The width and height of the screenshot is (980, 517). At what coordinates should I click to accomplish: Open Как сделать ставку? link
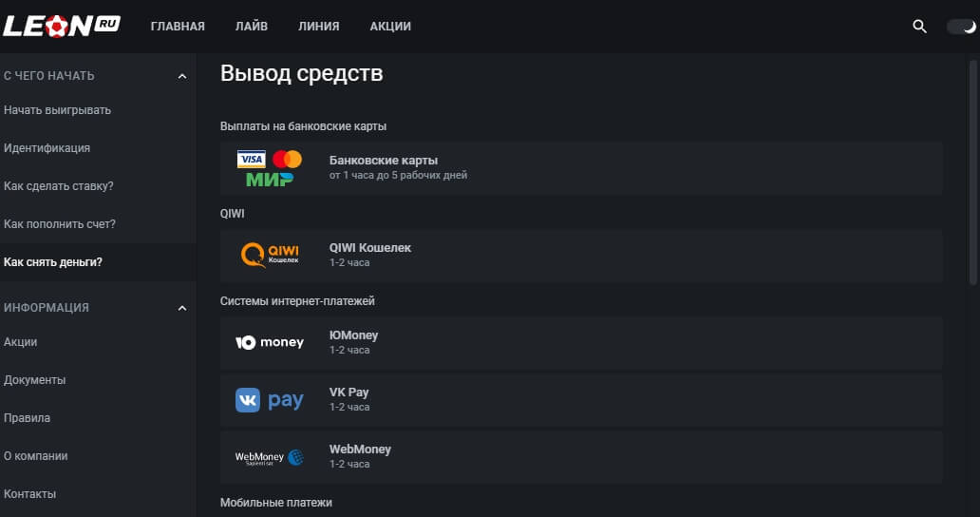59,186
